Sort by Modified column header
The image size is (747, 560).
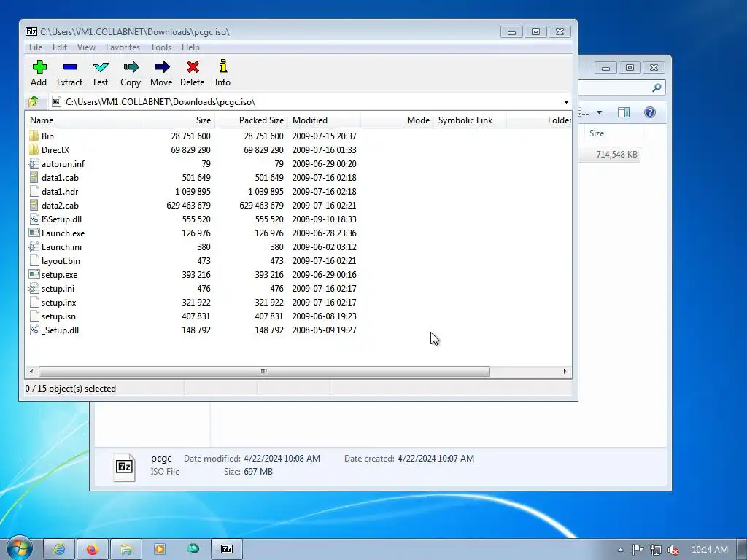pos(325,120)
